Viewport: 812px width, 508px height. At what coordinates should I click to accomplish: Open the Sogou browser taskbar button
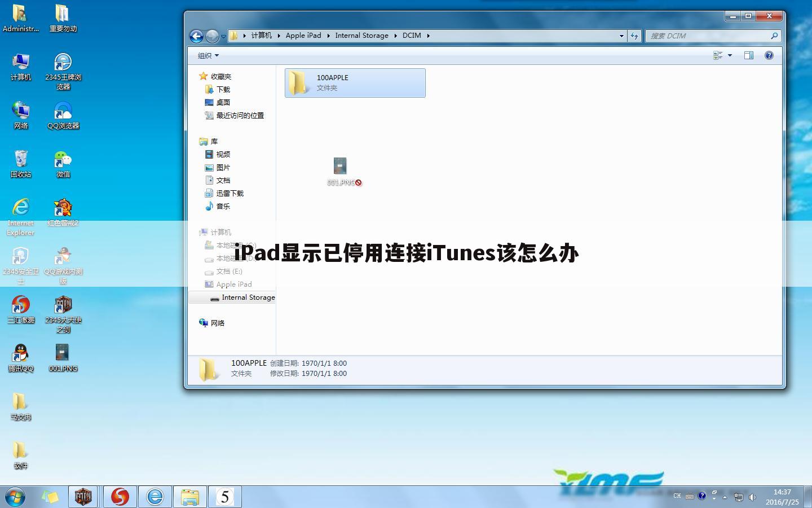(x=120, y=497)
